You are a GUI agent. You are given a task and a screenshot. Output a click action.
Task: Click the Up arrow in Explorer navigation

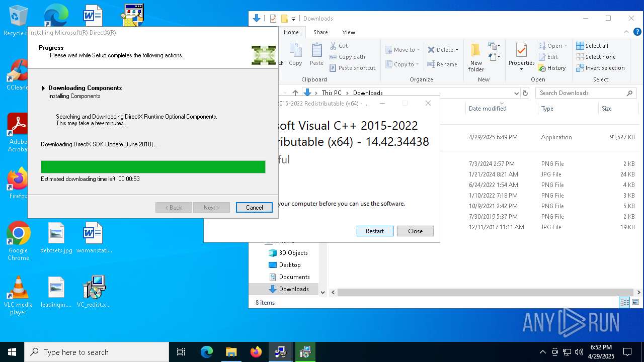tap(295, 93)
